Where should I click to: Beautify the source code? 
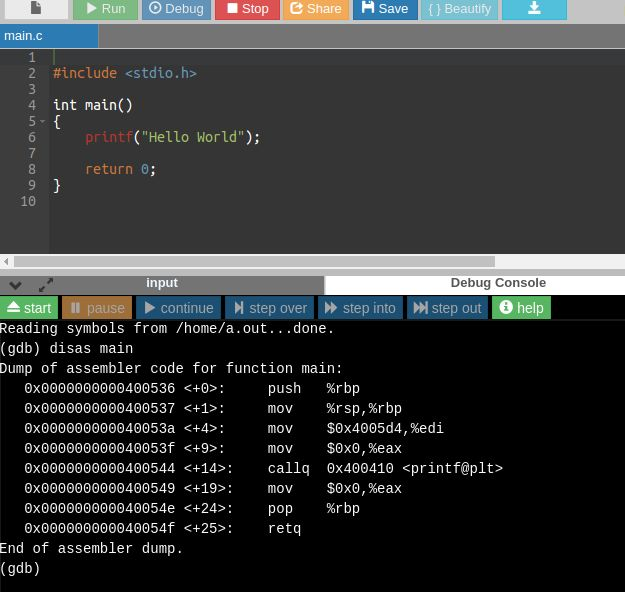click(x=460, y=9)
